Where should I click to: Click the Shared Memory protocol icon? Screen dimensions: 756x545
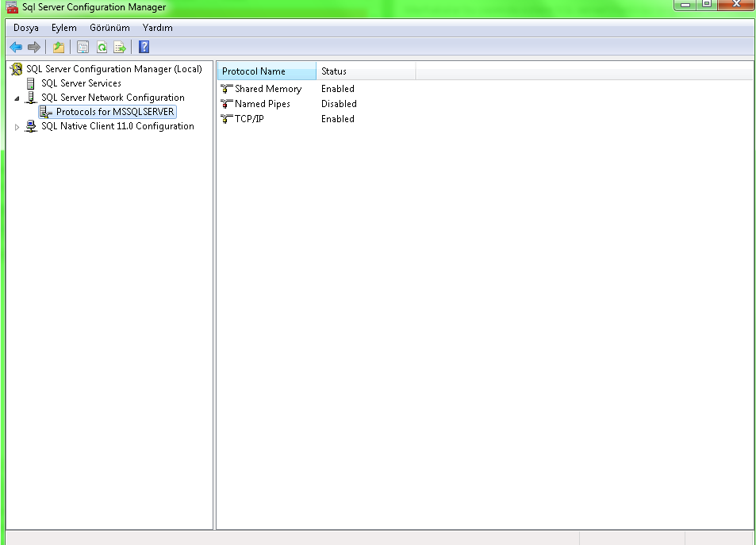coord(227,89)
